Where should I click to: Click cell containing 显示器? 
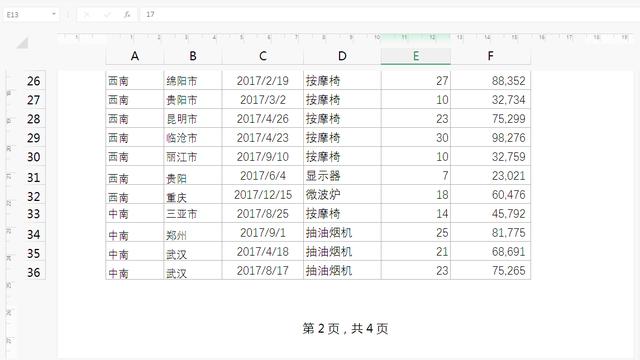pos(342,175)
